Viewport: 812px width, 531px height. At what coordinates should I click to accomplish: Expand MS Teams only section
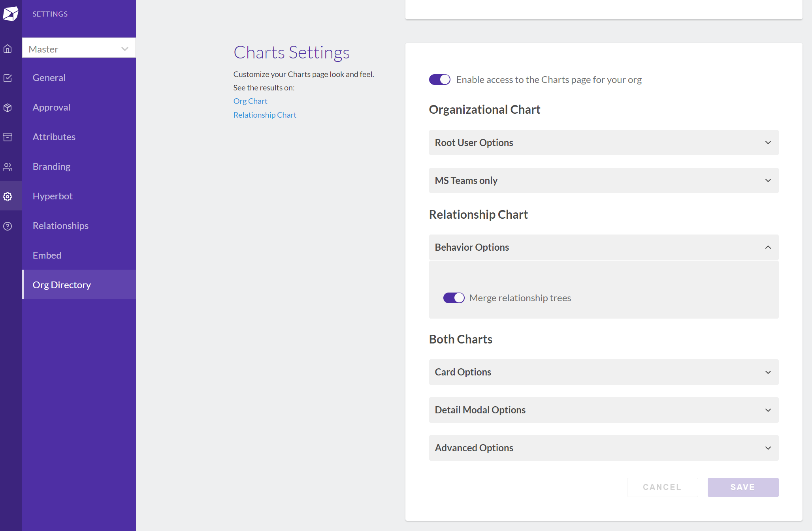pyautogui.click(x=604, y=180)
